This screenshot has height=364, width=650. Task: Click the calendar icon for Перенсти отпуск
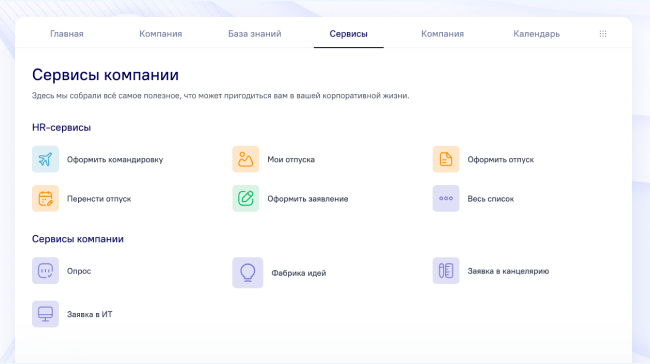45,199
